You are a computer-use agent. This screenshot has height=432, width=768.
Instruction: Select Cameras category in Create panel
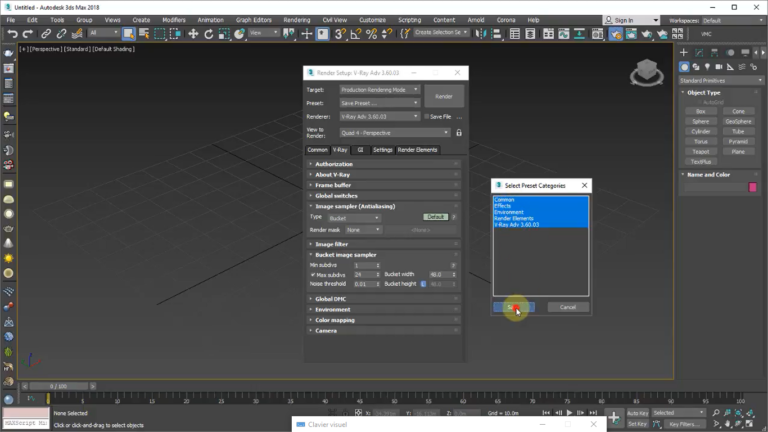click(x=719, y=67)
